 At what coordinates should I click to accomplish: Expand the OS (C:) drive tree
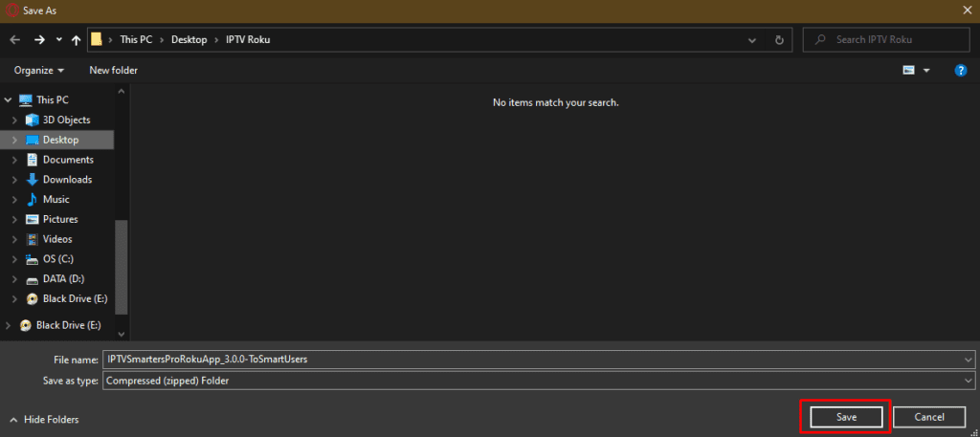(x=13, y=259)
